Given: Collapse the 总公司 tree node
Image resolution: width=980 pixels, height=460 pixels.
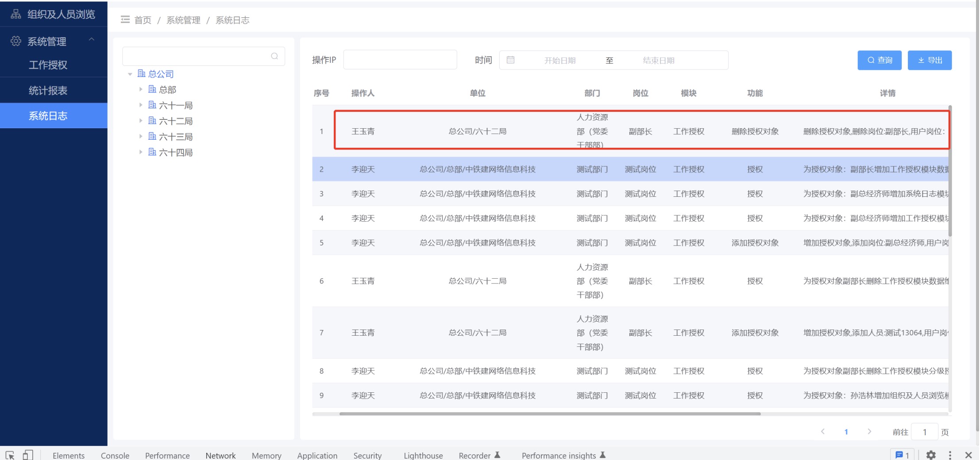Looking at the screenshot, I should [130, 74].
